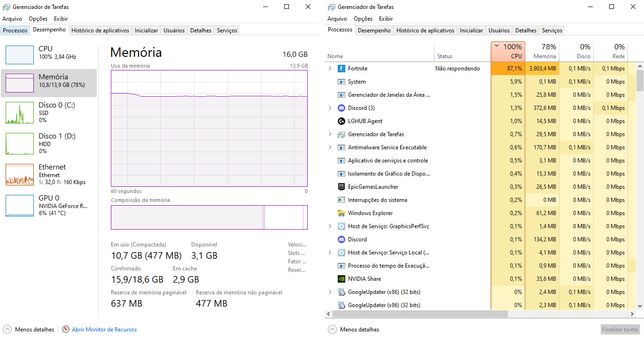Expand first GoogleUpdater (x86) row
Image resolution: width=644 pixels, height=339 pixels.
[330, 292]
